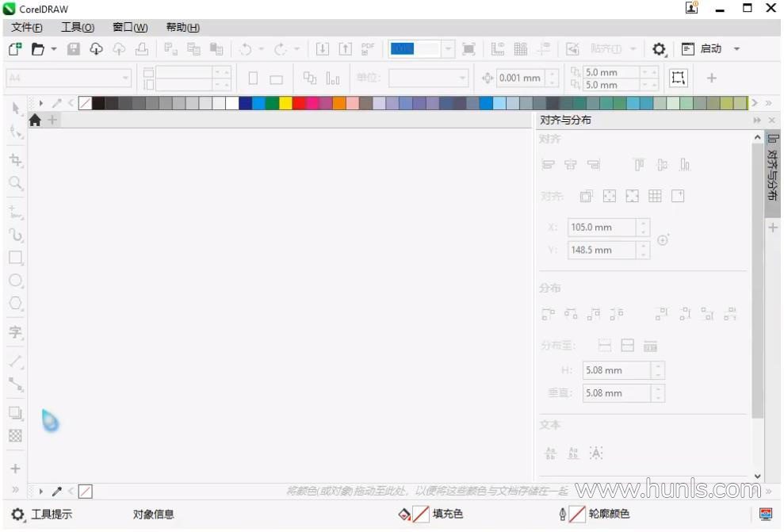Click the cloud download icon
Viewport: 784px width, 532px height.
(96, 49)
